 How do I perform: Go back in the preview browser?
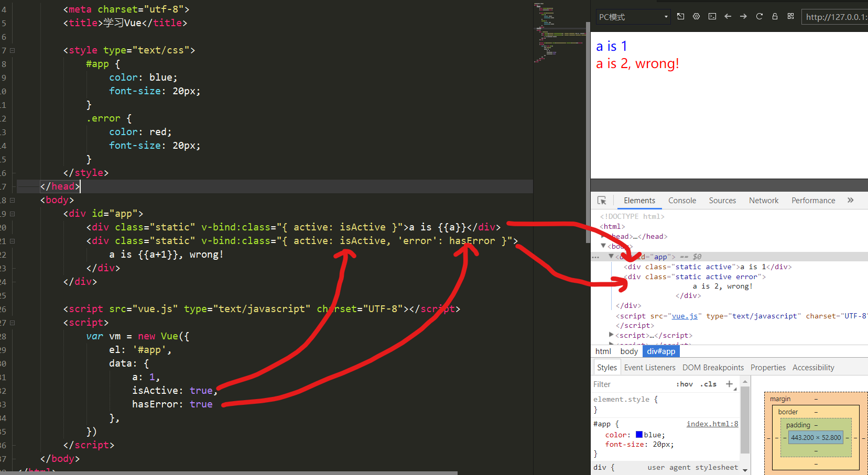(728, 16)
